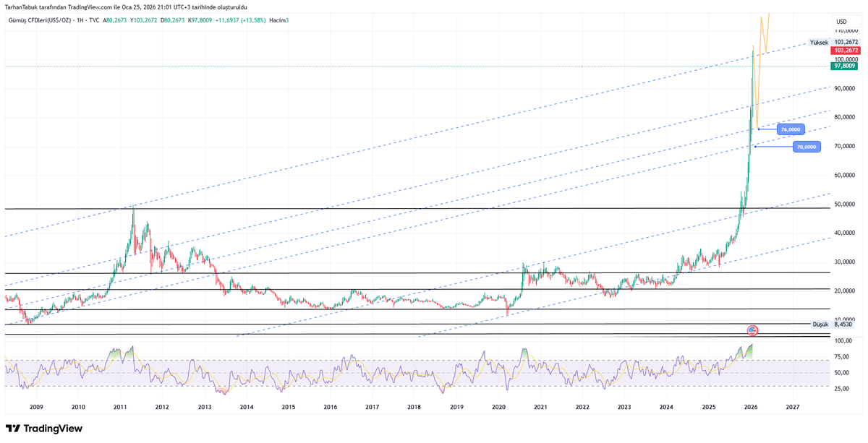Click the TradingView logo at bottom left

(44, 429)
